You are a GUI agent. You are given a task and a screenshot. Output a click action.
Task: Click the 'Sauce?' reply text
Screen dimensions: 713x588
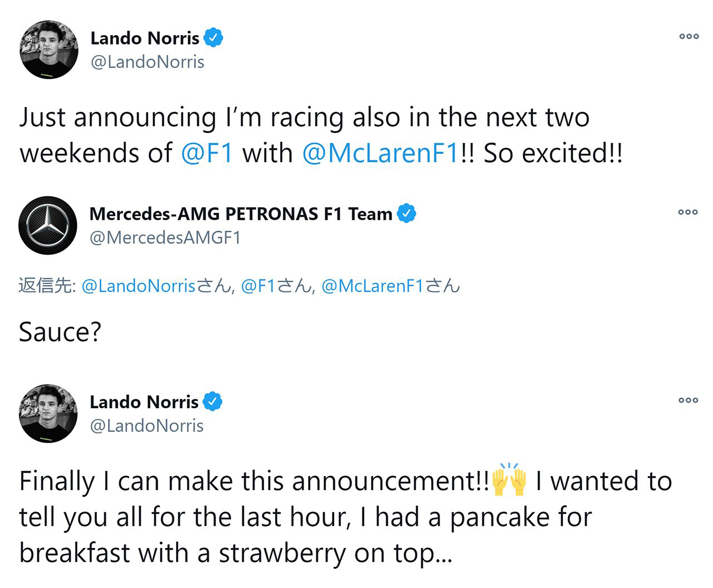tap(60, 332)
